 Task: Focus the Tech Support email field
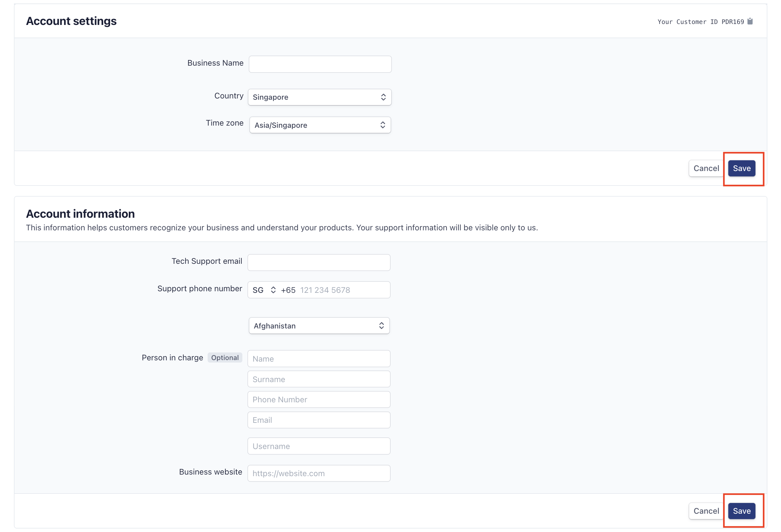pos(319,263)
